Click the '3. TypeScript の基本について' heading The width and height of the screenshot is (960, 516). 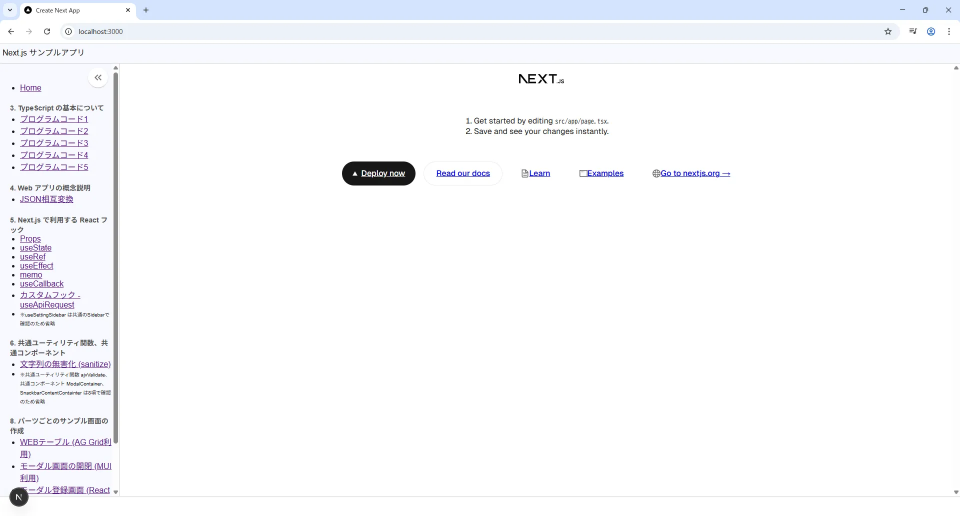[x=57, y=108]
